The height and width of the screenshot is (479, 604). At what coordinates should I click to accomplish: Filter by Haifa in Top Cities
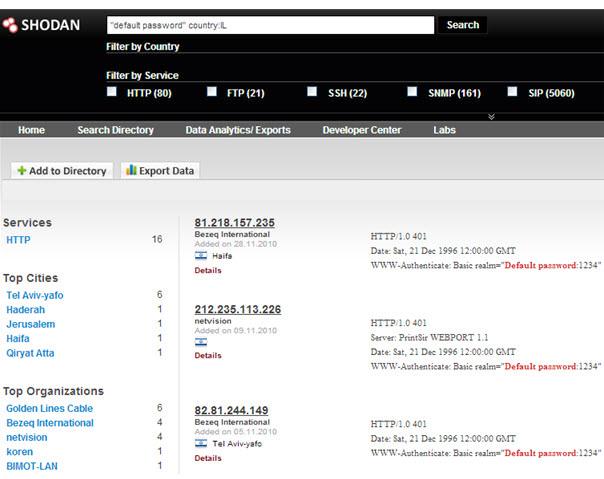18,338
